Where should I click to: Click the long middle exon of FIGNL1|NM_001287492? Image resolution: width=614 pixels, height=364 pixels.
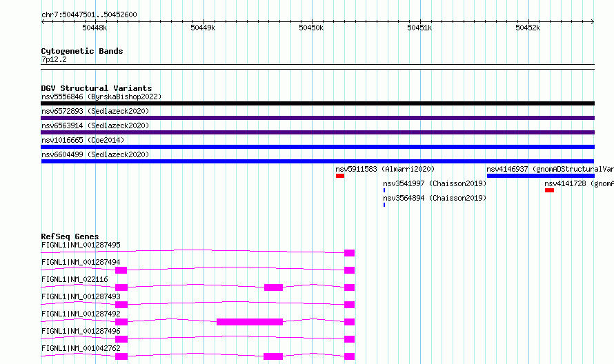tap(250, 322)
